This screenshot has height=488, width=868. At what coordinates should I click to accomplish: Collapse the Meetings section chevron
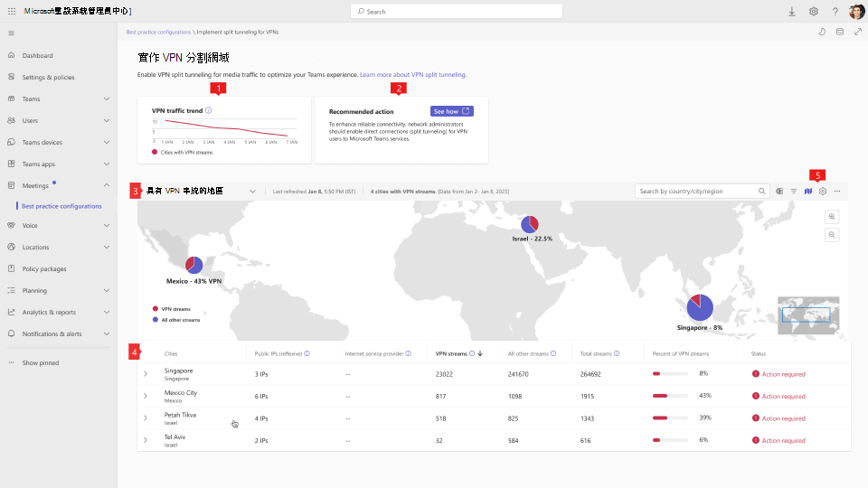coord(107,185)
